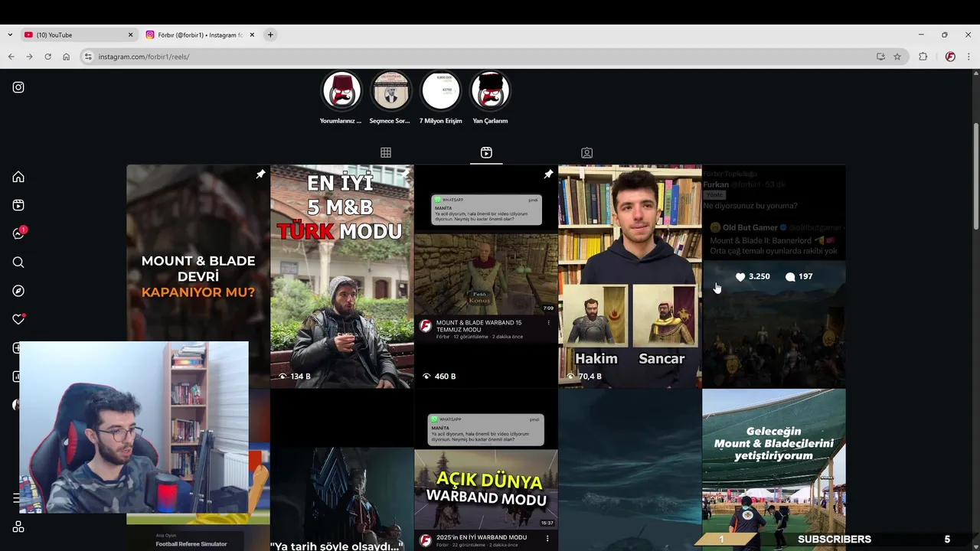Click the 460 B view count

click(x=439, y=377)
